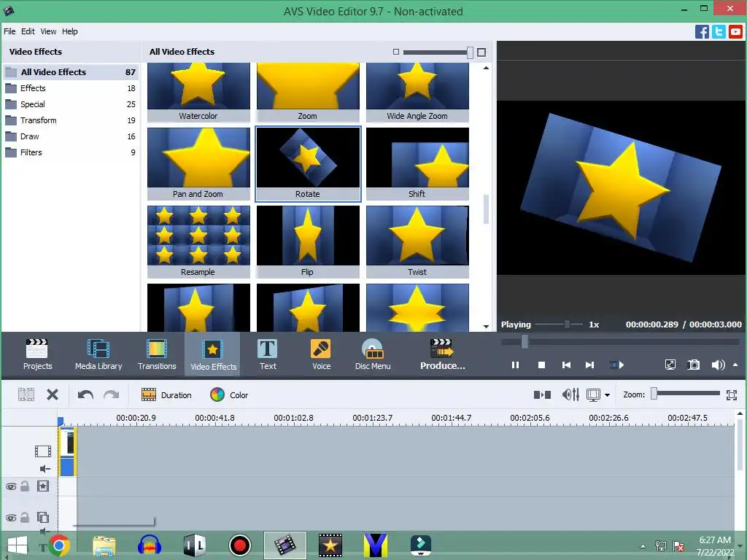Click the video effects track star icon
This screenshot has height=560, width=747.
[43, 486]
